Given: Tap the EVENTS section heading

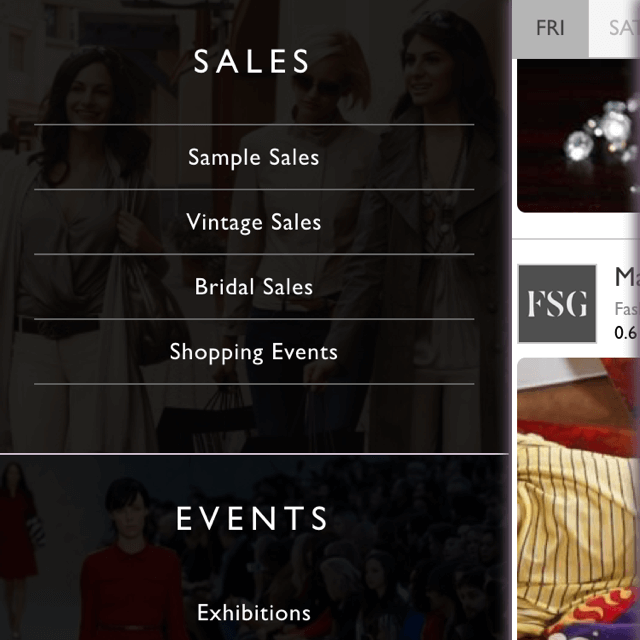Looking at the screenshot, I should point(252,518).
